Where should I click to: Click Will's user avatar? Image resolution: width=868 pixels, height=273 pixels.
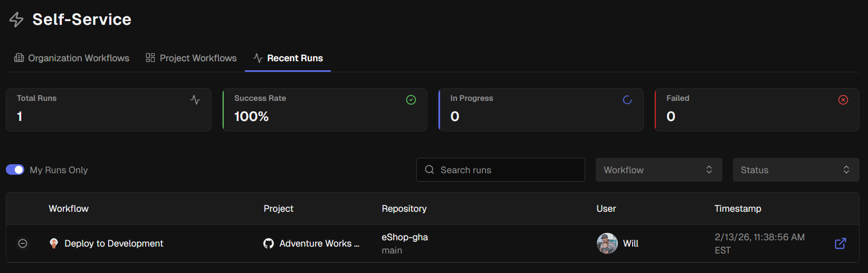point(607,243)
